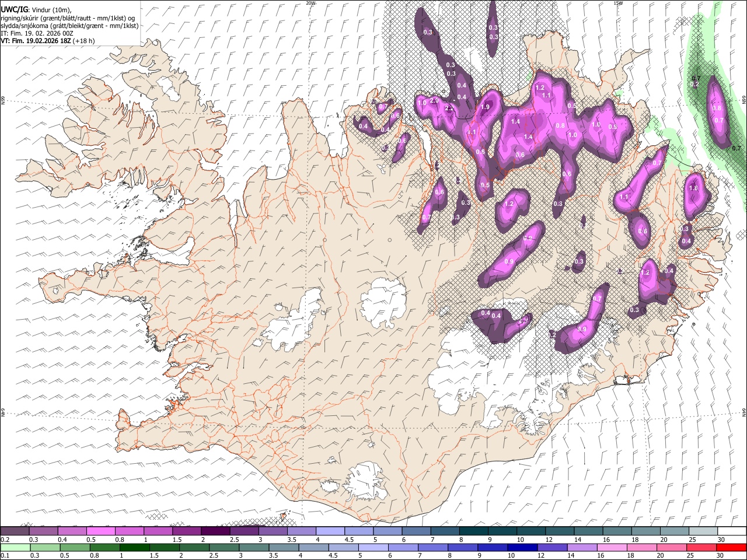
Task: Pick the pale green 0.1 swatch in rain legend
Action: pos(15,548)
